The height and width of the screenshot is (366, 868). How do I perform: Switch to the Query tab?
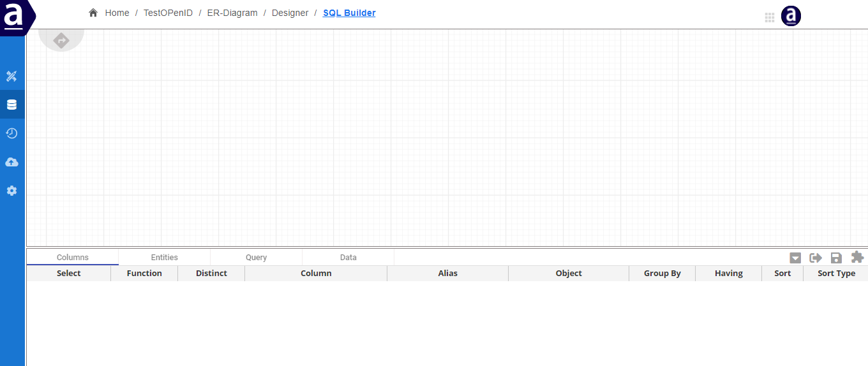(x=257, y=258)
